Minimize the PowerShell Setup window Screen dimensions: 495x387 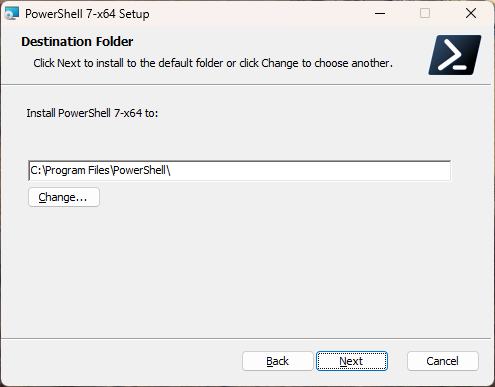[x=380, y=13]
